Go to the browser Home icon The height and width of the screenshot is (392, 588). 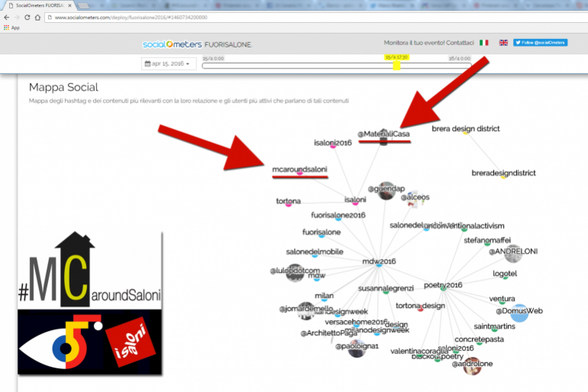[37, 18]
